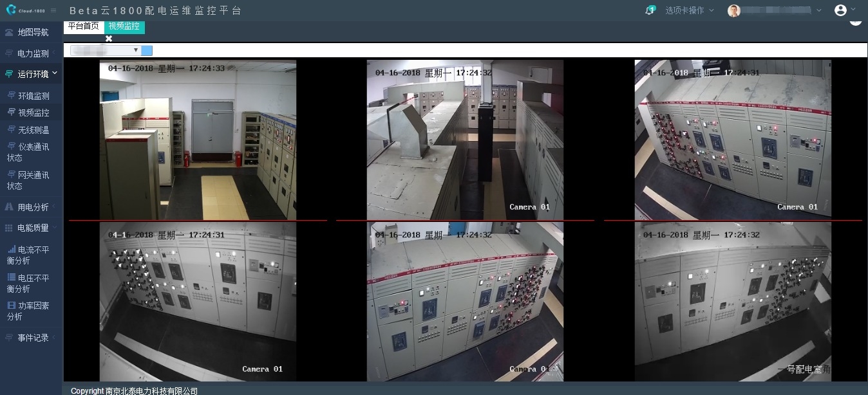Open the camera selection dropdown box
This screenshot has height=395, width=868.
pos(106,50)
